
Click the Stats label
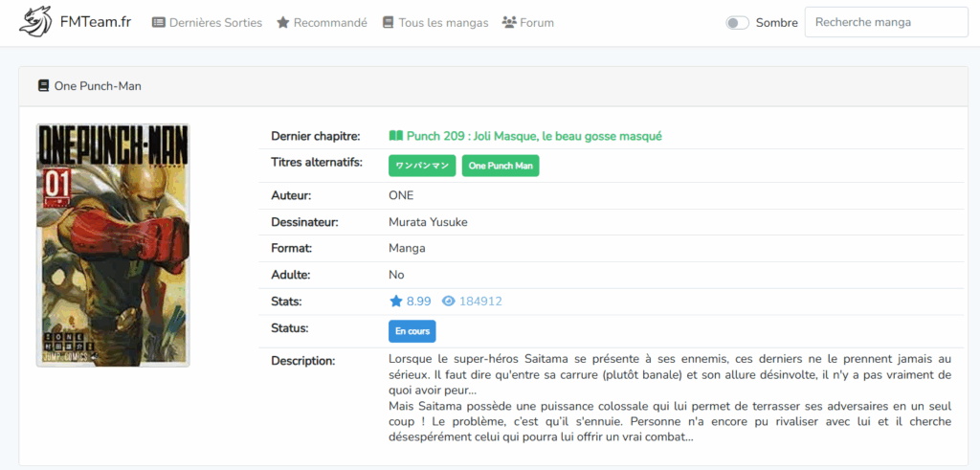coord(287,302)
